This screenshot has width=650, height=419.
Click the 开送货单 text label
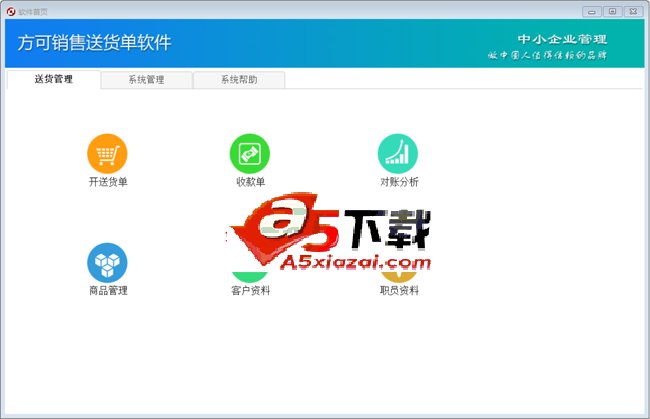[108, 182]
